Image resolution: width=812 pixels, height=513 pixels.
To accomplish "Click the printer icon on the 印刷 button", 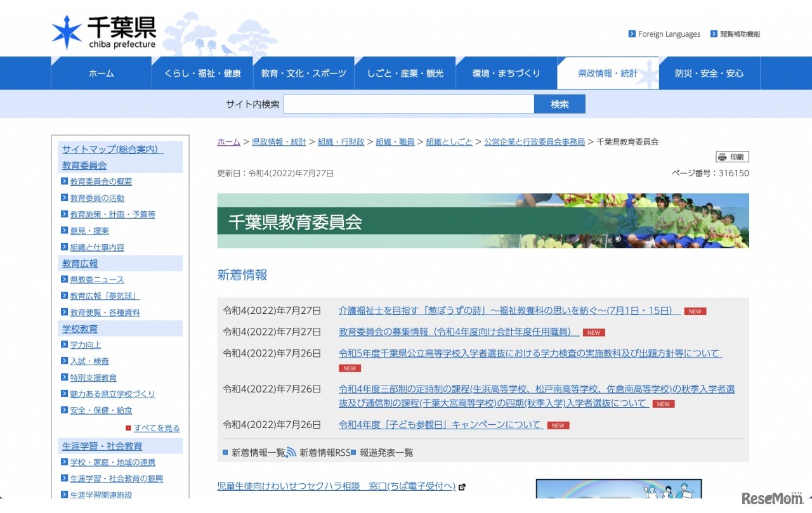I will pos(723,156).
